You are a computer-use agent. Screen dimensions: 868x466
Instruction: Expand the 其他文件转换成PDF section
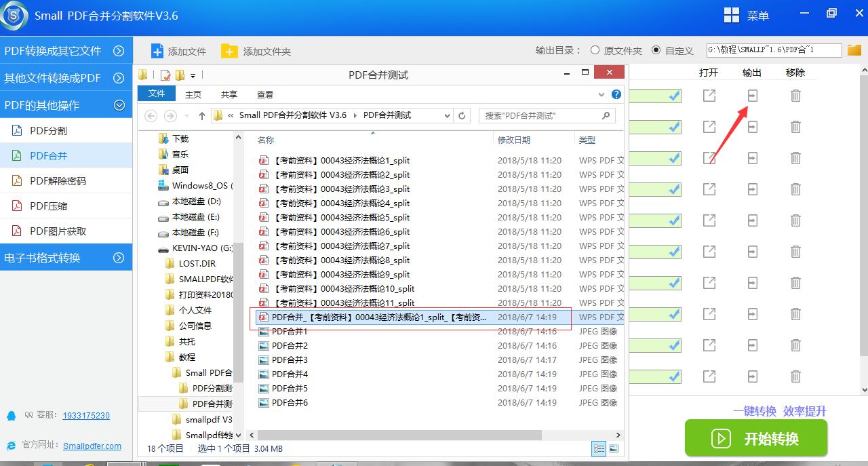(x=119, y=78)
